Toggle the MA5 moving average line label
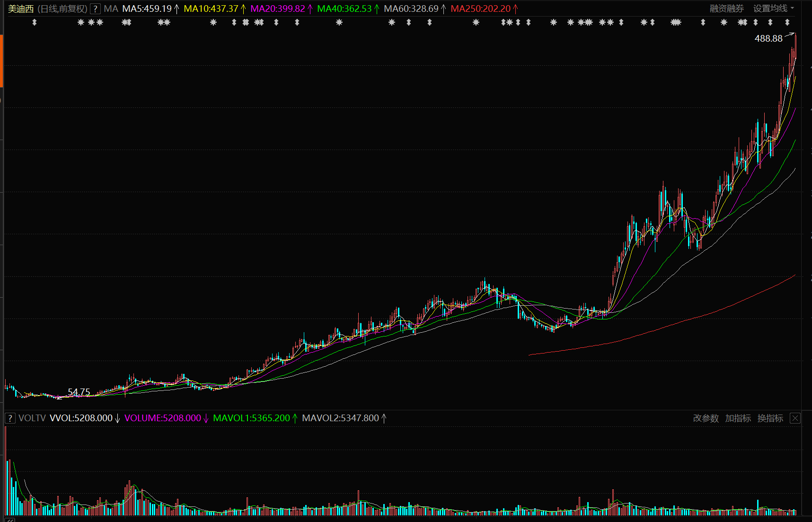This screenshot has height=522, width=812. click(x=147, y=9)
